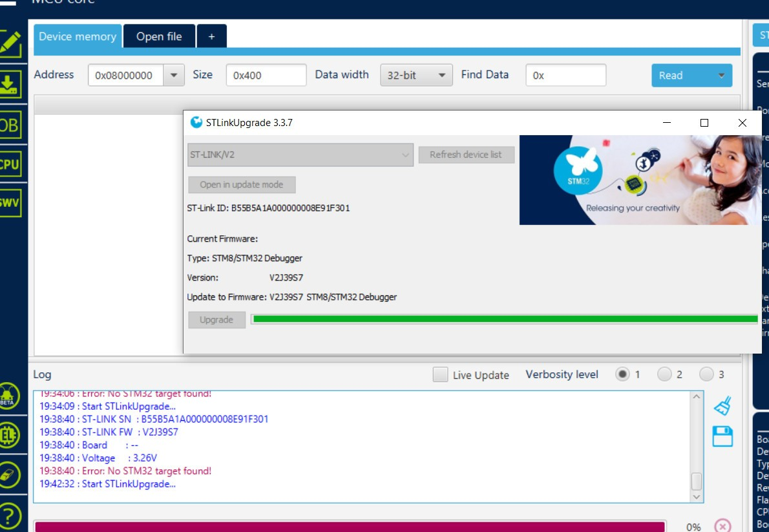Click inside the Find Data 0x field

coord(566,75)
